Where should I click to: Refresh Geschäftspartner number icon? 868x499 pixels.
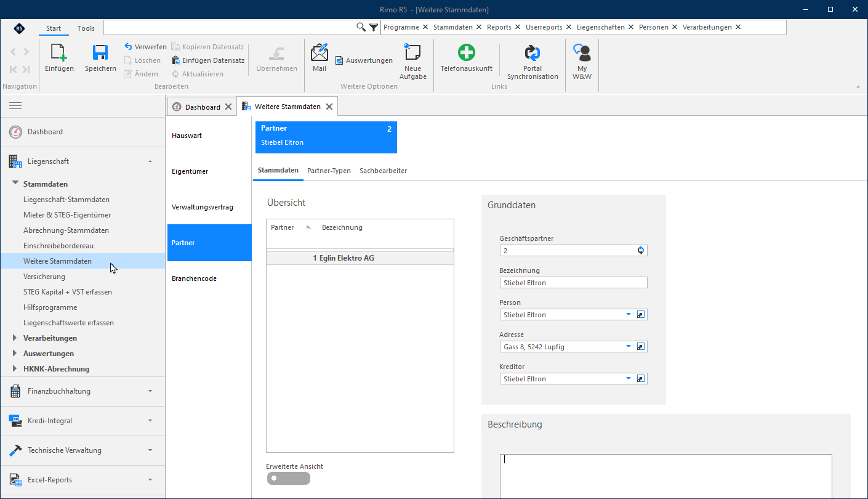click(641, 250)
